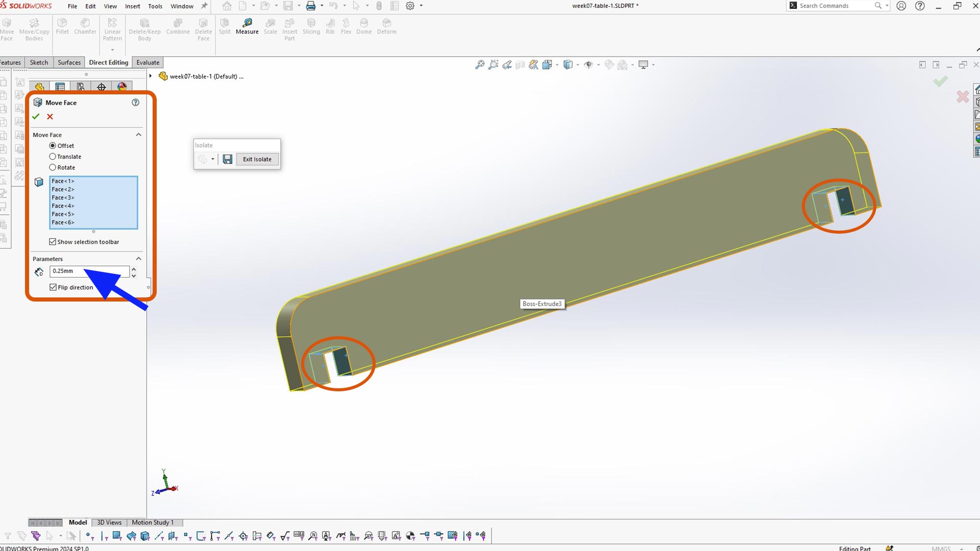980x551 pixels.
Task: Open Hide/Show Items dropdown arrow
Action: [x=598, y=65]
